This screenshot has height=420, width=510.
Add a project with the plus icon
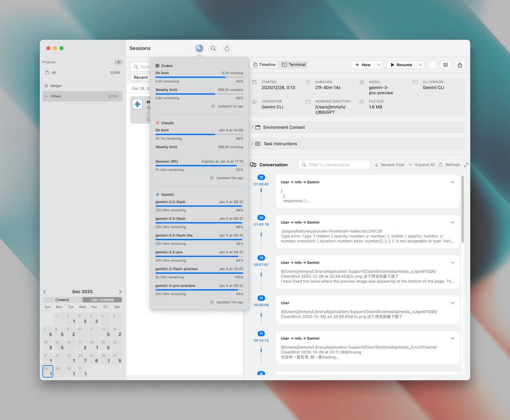pos(118,62)
